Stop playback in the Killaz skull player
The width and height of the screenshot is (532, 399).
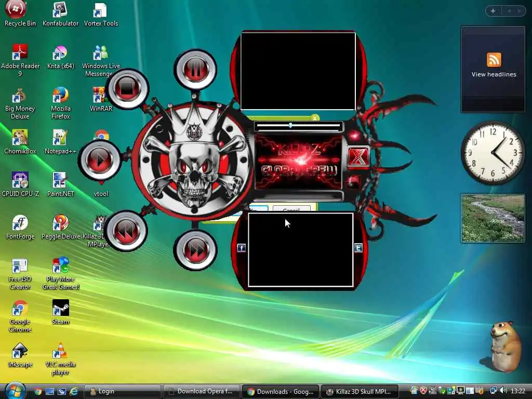(x=127, y=89)
